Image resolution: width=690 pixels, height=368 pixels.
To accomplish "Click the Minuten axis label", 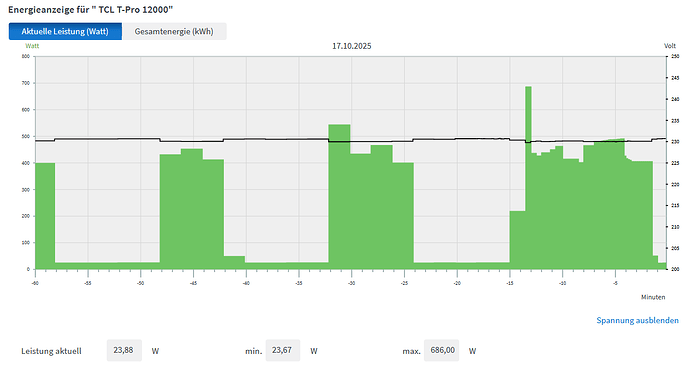I will click(653, 297).
